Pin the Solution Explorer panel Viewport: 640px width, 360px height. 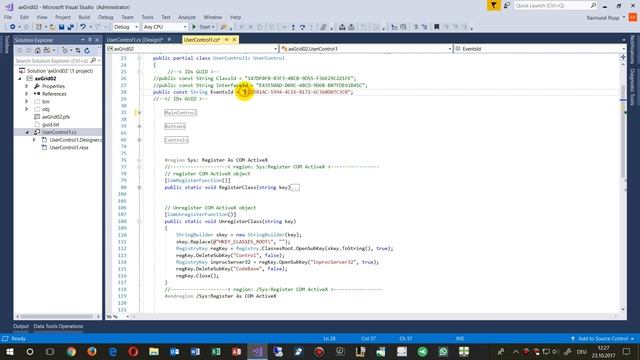(x=90, y=40)
